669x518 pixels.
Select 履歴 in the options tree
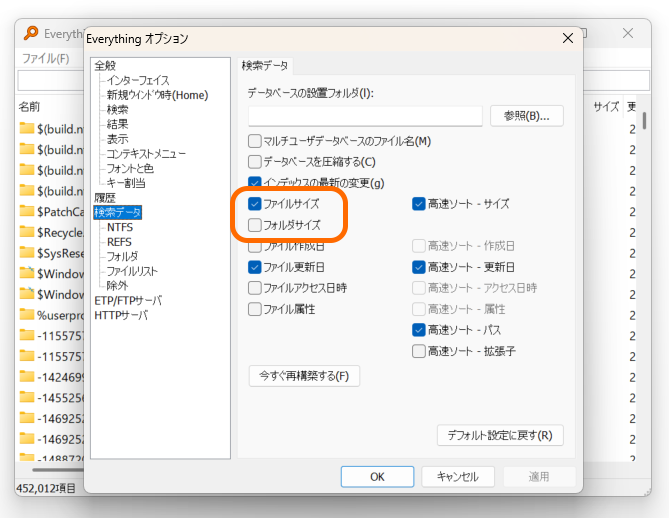[105, 198]
